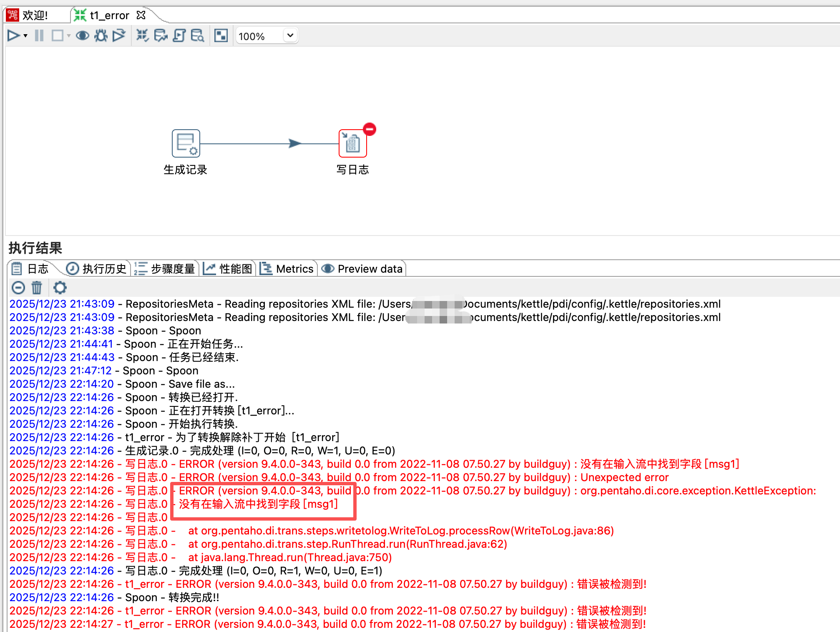Open run options dropdown arrow
Screen dimensions: 840x632
[x=26, y=36]
